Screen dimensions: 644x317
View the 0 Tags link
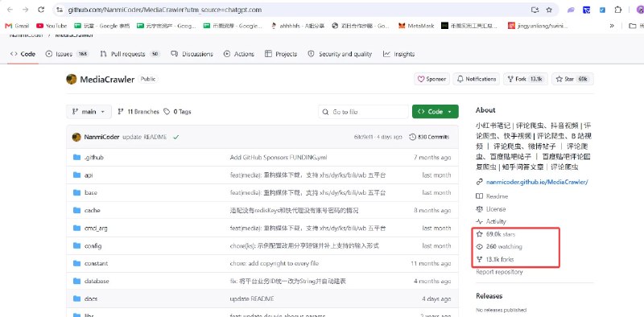pos(177,112)
